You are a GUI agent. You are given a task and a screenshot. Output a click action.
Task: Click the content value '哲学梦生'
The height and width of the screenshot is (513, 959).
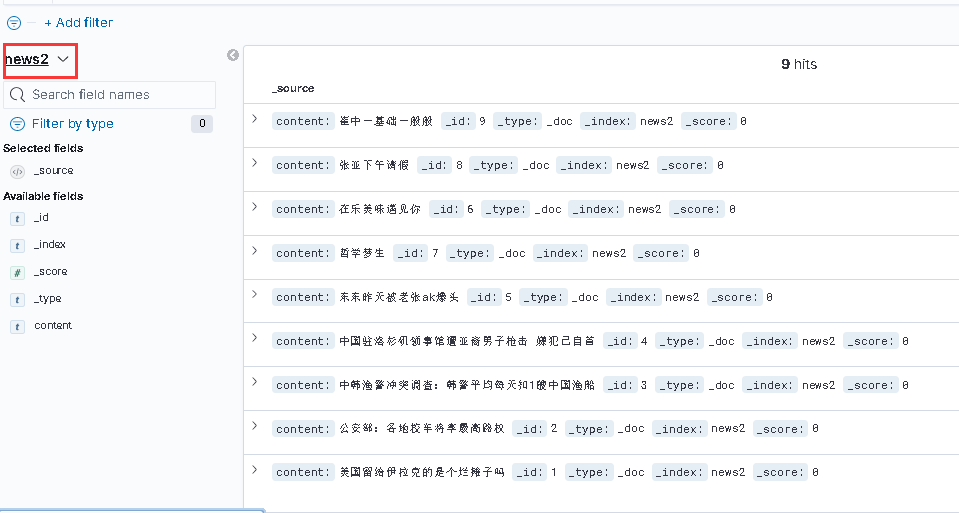pyautogui.click(x=362, y=253)
